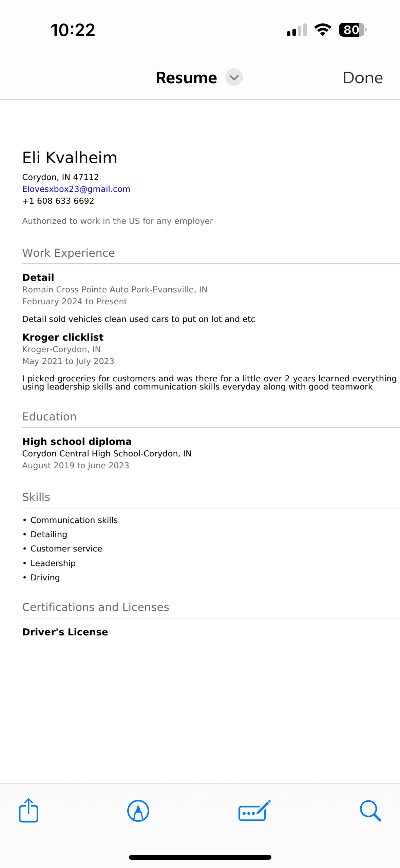This screenshot has height=868, width=400.
Task: Tap the Skills section heading
Action: pos(36,497)
